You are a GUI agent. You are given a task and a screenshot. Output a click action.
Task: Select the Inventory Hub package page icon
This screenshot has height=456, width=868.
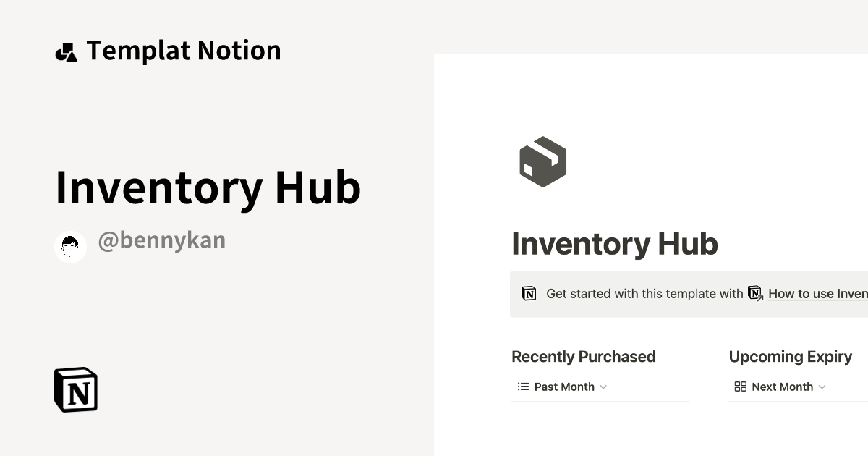coord(542,161)
